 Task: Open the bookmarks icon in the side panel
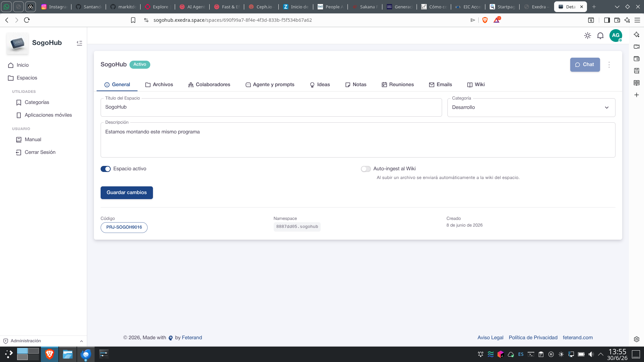(x=637, y=71)
